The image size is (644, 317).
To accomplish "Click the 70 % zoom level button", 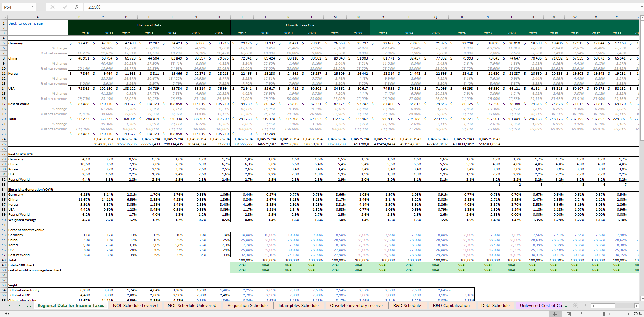I will tap(637, 314).
